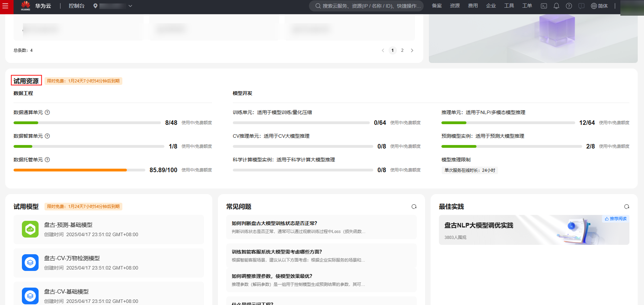The width and height of the screenshot is (644, 305).
Task: Open the hamburger navigation menu
Action: click(x=6, y=6)
